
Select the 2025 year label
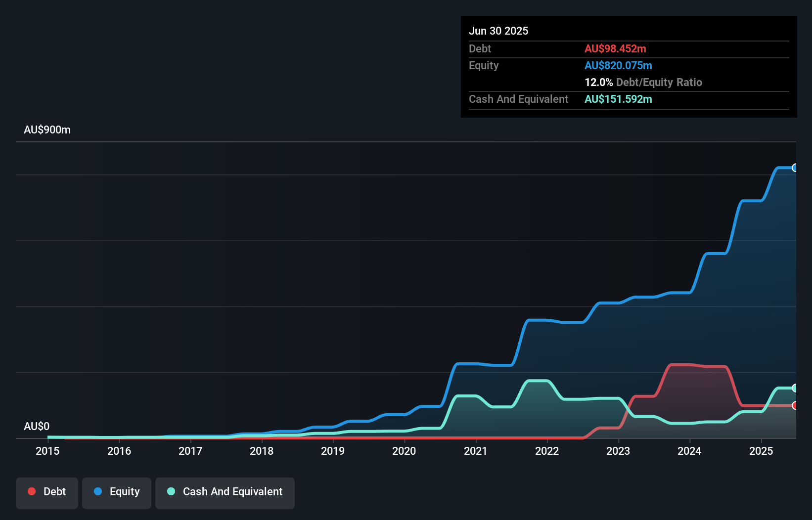coord(762,451)
